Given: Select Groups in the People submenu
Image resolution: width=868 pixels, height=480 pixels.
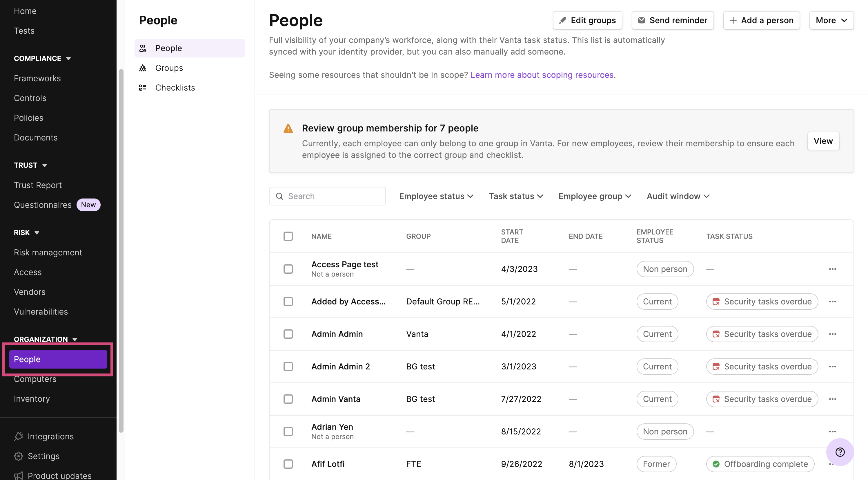Looking at the screenshot, I should [x=190, y=68].
